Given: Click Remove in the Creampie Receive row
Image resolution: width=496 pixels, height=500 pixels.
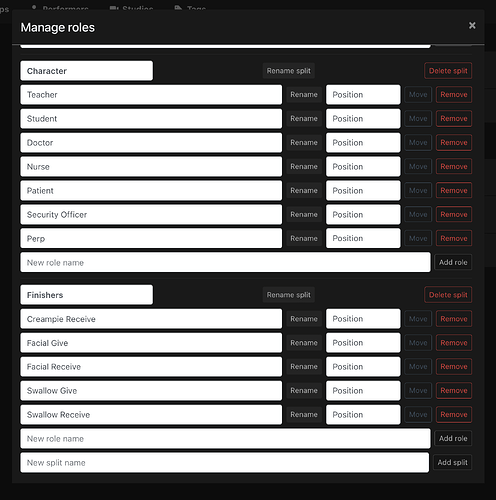Looking at the screenshot, I should tap(454, 319).
